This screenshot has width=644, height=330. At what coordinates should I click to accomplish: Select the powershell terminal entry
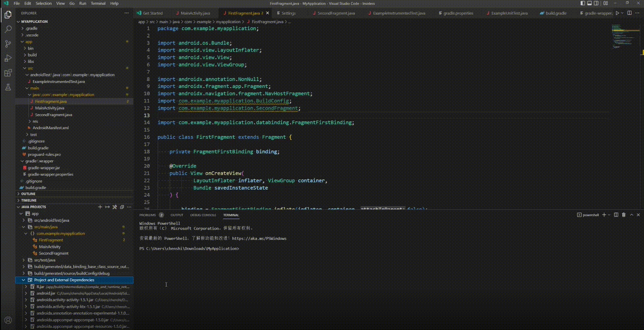click(x=588, y=215)
